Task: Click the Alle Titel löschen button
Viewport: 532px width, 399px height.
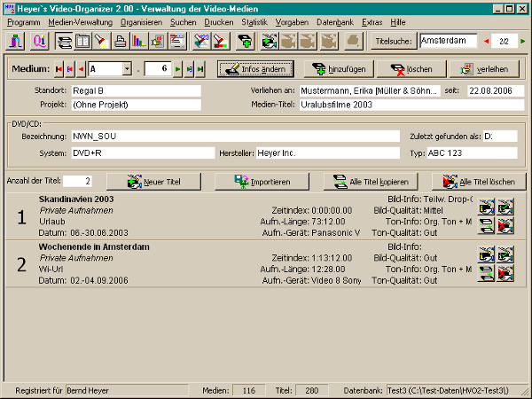Action: point(479,181)
